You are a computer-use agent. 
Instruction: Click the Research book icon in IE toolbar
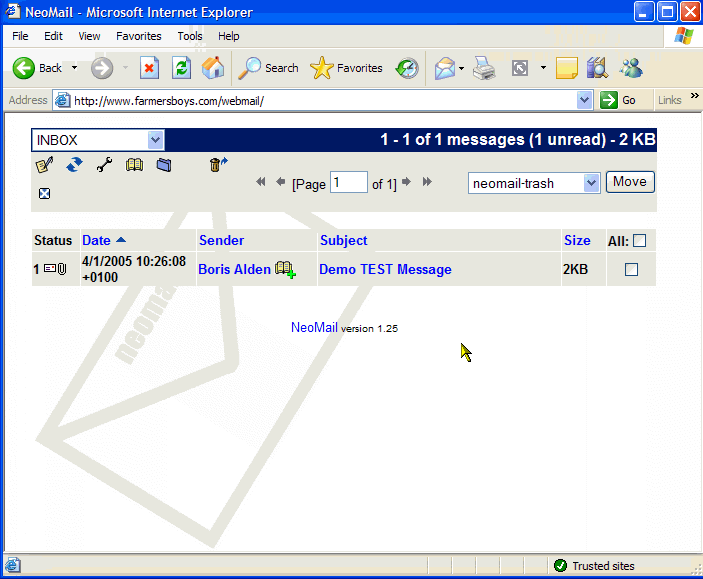point(597,69)
